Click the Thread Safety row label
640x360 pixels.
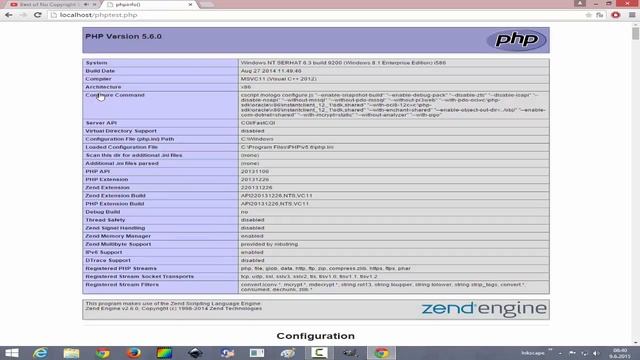(x=105, y=220)
